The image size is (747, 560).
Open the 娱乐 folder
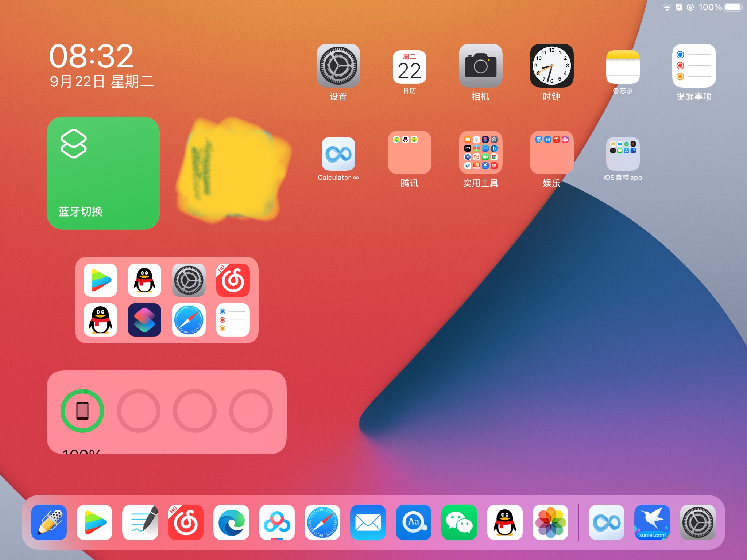click(x=551, y=152)
